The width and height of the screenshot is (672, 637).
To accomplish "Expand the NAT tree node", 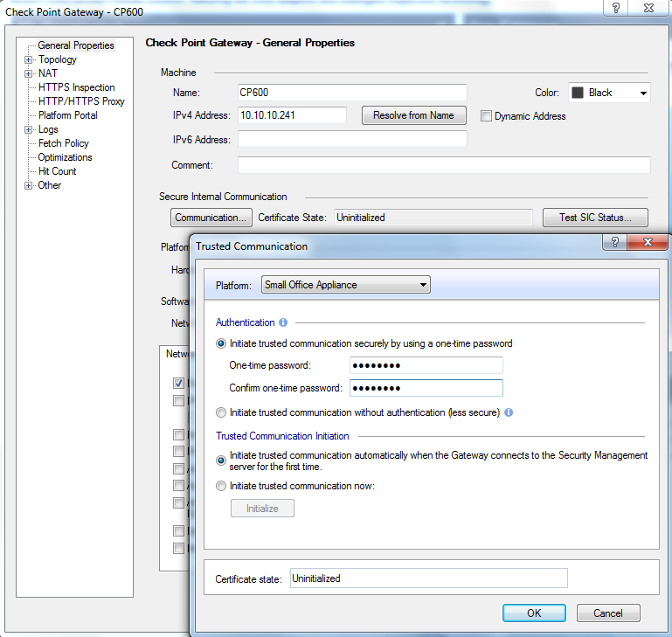I will (28, 73).
